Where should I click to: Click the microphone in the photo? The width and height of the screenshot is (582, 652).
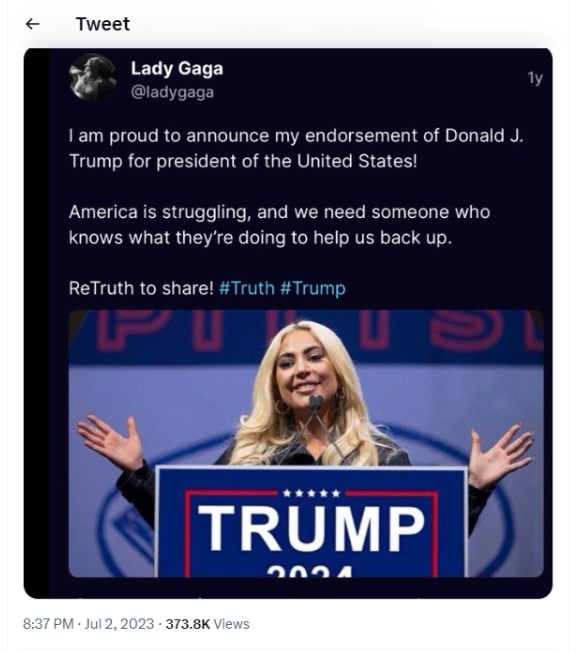tap(316, 404)
